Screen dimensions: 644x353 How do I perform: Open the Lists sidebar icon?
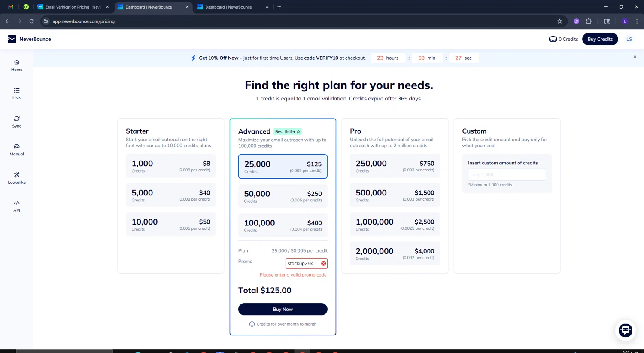[17, 94]
